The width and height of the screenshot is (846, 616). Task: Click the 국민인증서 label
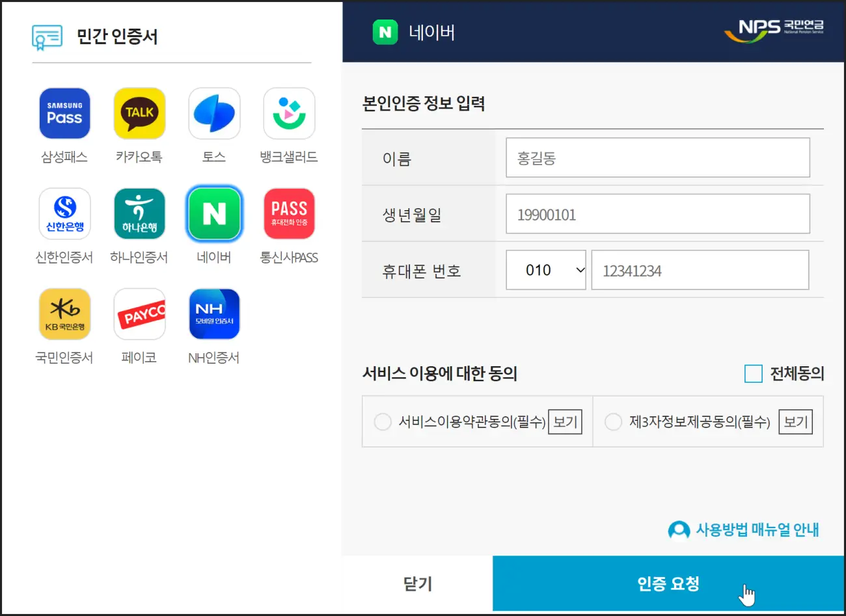tap(64, 357)
